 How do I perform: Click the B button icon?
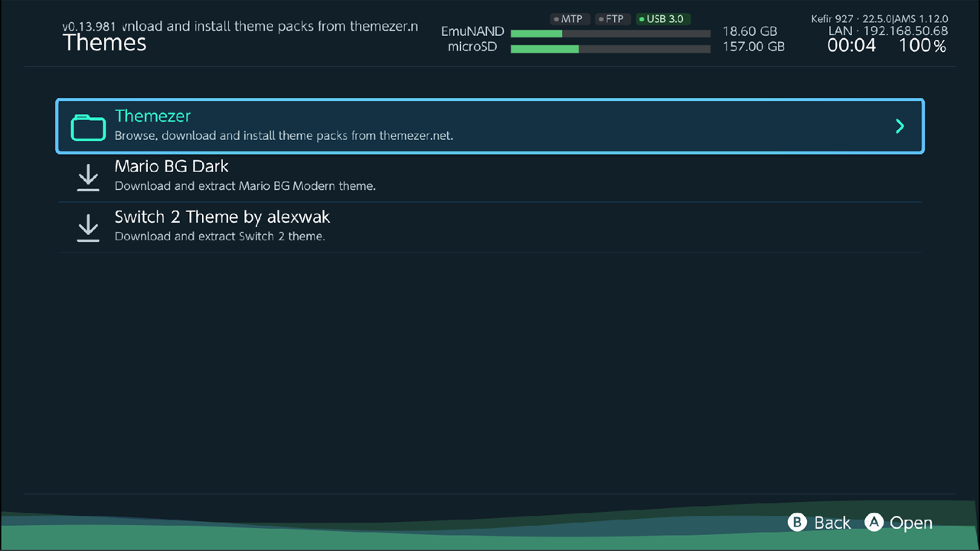(798, 522)
